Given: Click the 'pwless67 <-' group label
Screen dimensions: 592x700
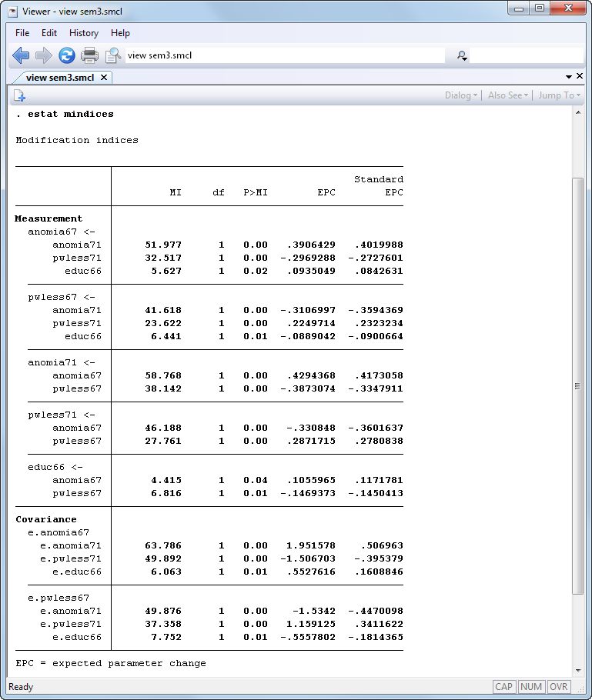Looking at the screenshot, I should (62, 298).
